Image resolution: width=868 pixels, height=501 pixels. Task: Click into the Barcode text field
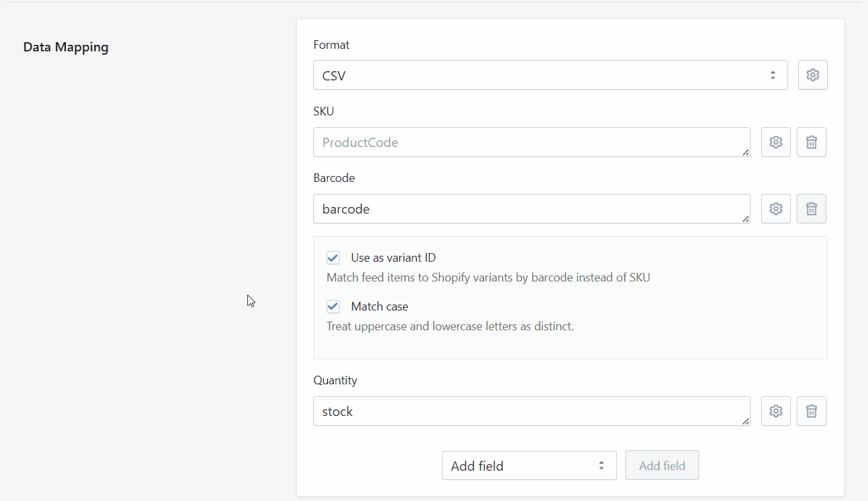click(x=532, y=208)
